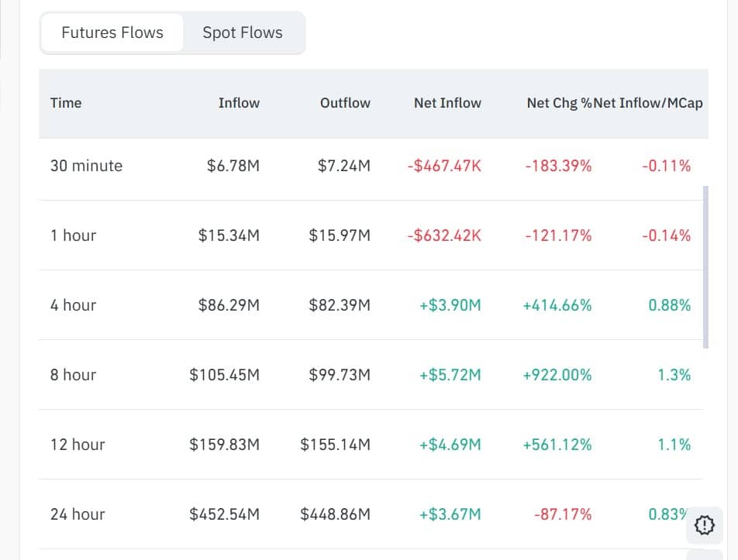Click the vertical scrollbar beside the table
Screen dimensions: 738x560
pos(705,266)
